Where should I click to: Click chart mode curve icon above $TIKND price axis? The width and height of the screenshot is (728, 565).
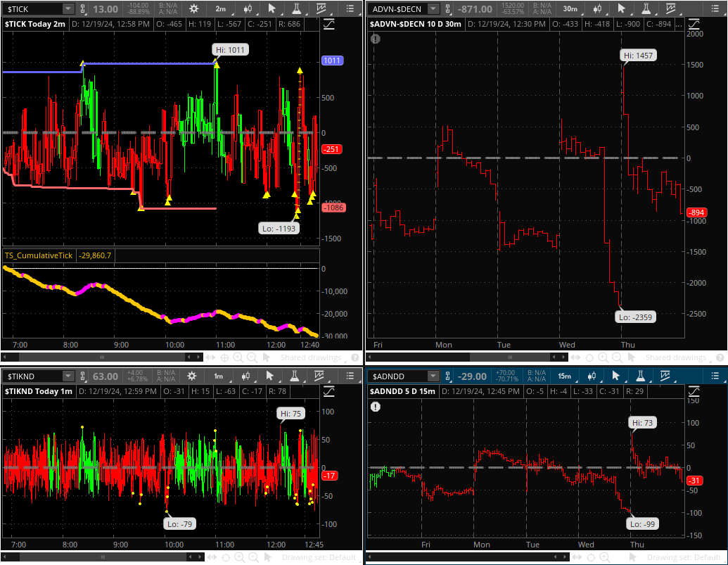click(328, 391)
